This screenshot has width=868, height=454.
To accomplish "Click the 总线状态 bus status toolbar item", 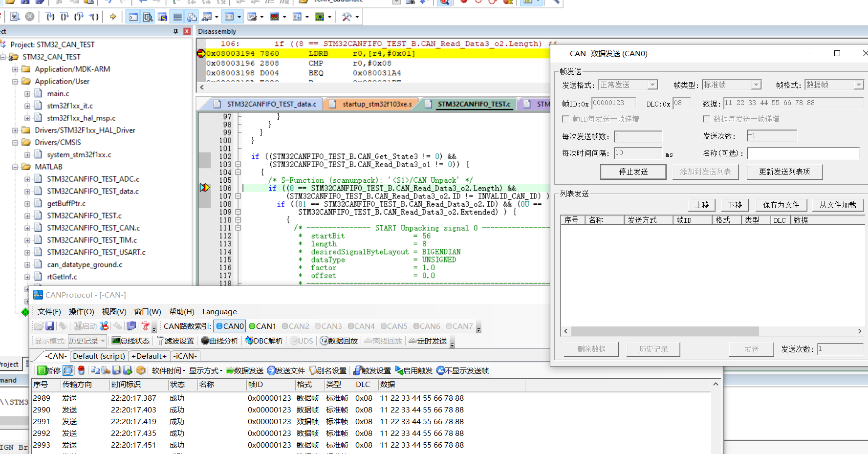I will 130,341.
